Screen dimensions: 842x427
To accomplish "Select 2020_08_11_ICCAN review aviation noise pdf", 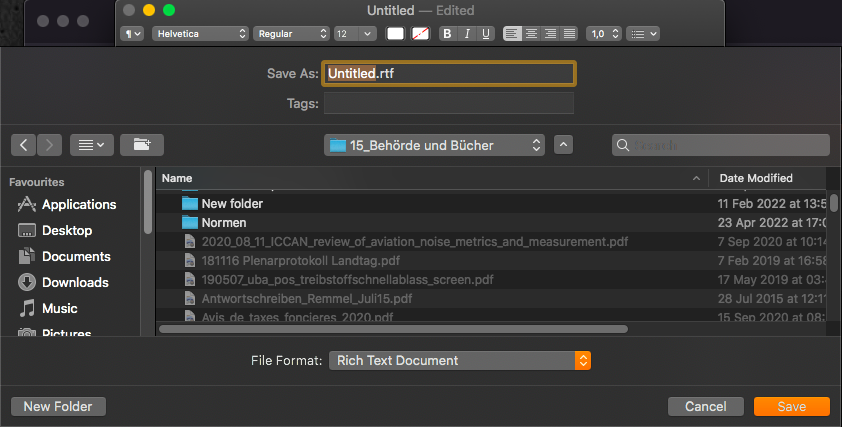I will tap(491, 242).
